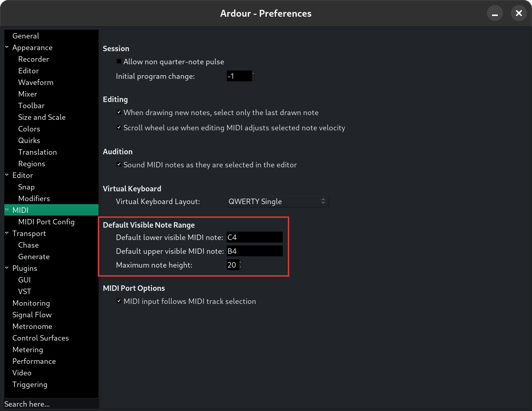Toggle Allow non quarter-note pulse checkbox
The width and height of the screenshot is (532, 411).
click(119, 61)
